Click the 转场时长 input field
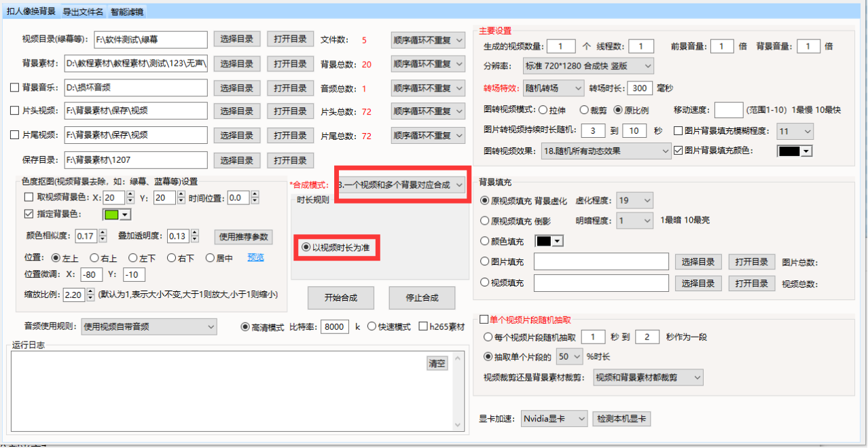The width and height of the screenshot is (868, 448). point(639,88)
